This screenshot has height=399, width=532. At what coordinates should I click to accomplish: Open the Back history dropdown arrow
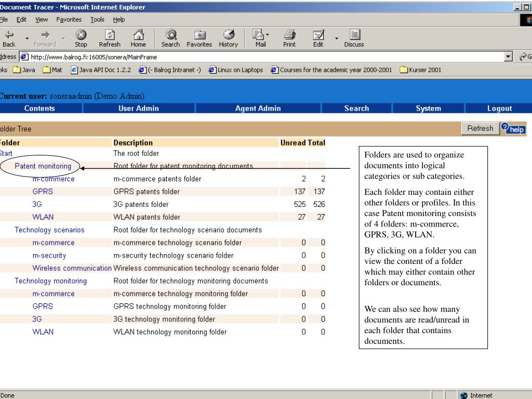tap(27, 38)
